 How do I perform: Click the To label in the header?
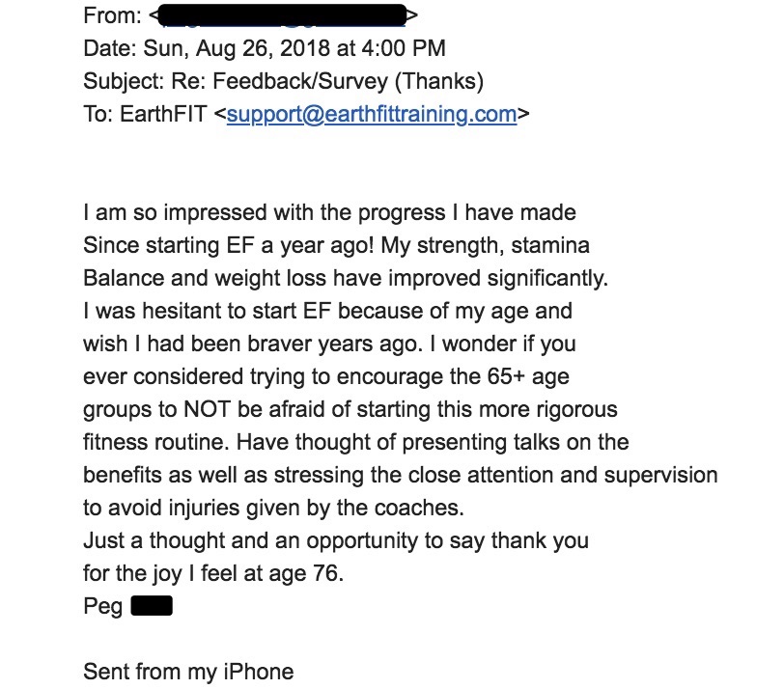click(98, 114)
